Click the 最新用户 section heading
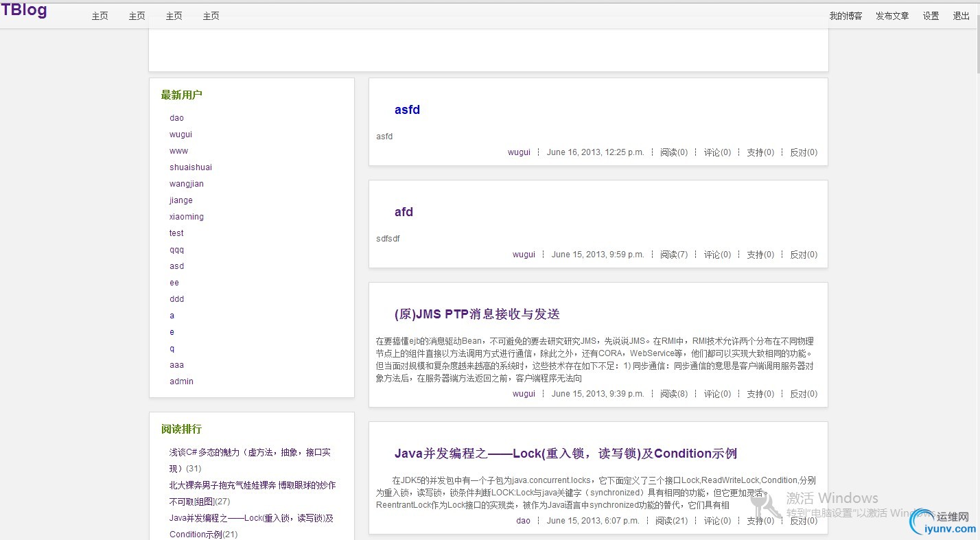980x540 pixels. (x=182, y=95)
